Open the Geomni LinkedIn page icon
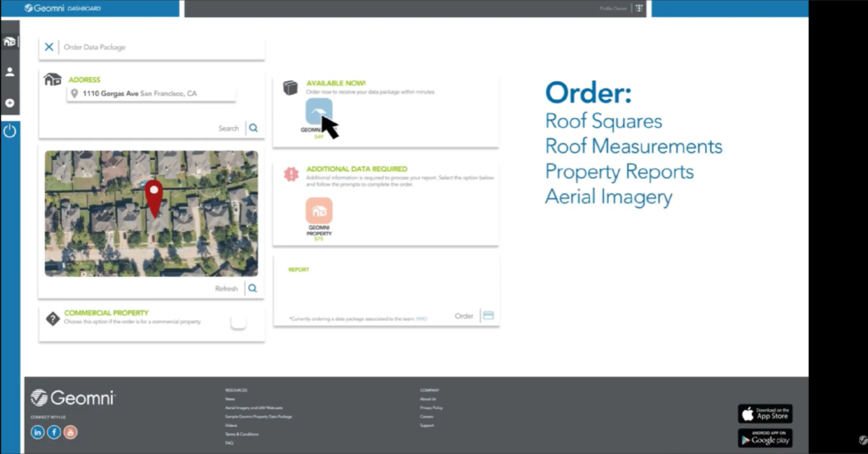The image size is (868, 454). point(37,432)
